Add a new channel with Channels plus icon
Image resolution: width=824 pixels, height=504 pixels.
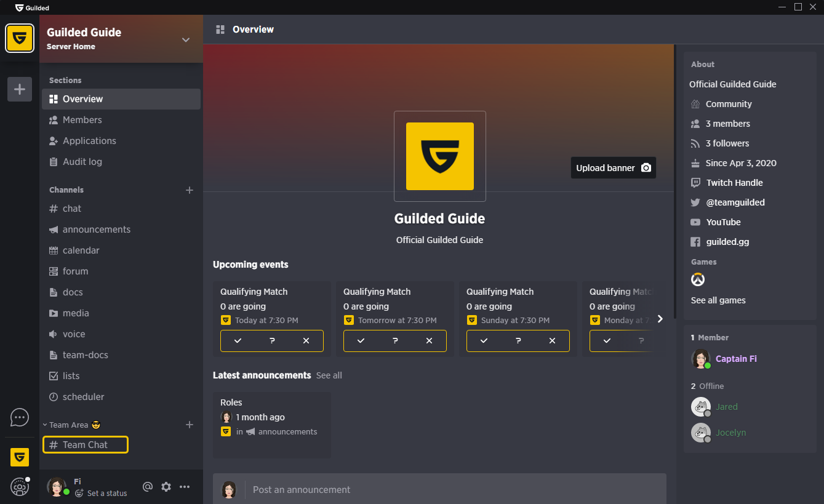tap(190, 190)
